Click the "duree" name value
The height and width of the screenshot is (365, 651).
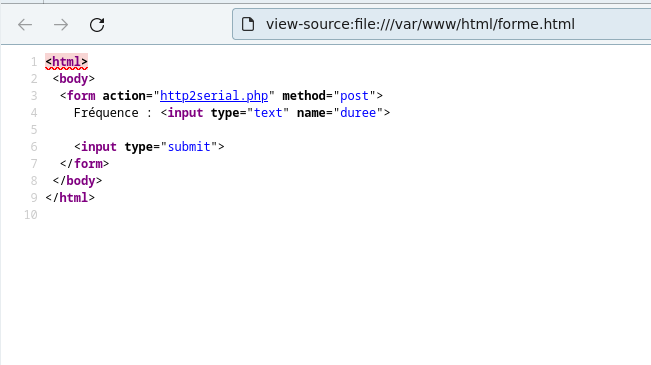(x=358, y=113)
